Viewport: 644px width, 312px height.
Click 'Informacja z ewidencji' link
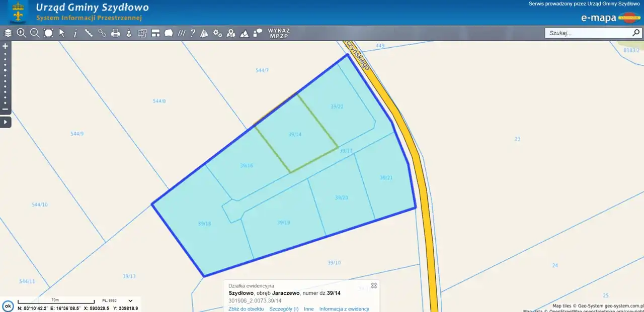pos(344,309)
